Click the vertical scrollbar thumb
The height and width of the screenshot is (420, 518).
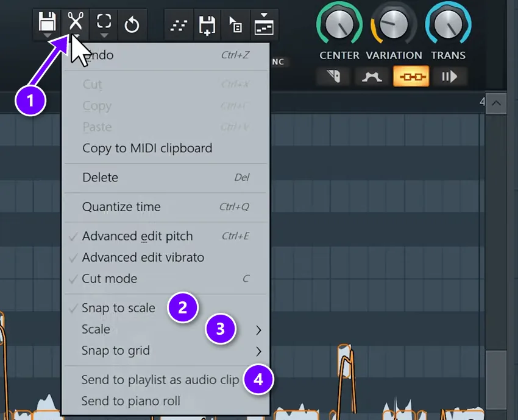[x=496, y=380]
